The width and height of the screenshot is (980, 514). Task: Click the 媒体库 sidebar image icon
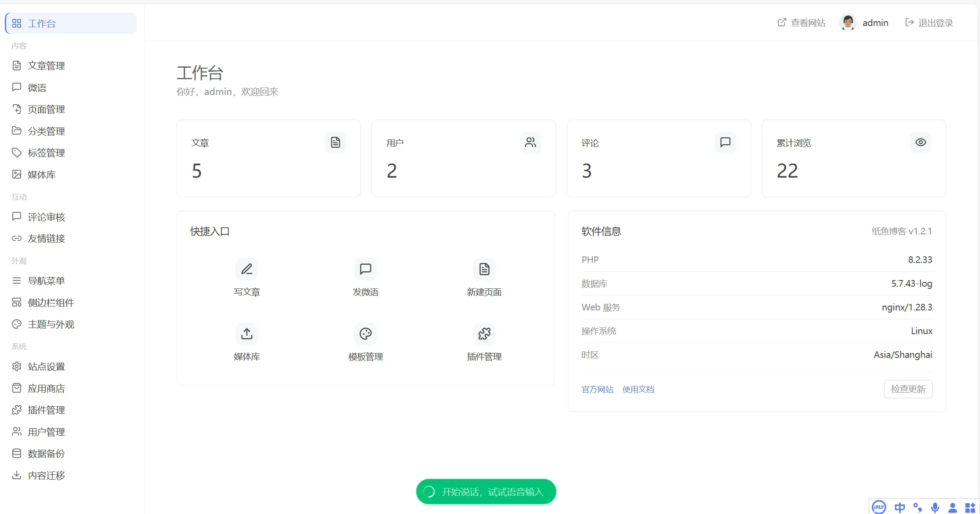point(17,175)
